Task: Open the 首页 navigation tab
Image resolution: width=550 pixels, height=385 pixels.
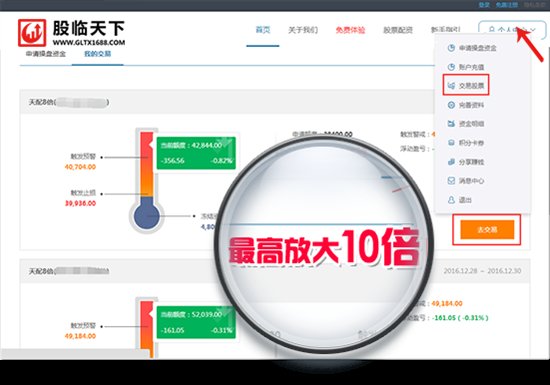Action: pyautogui.click(x=263, y=30)
